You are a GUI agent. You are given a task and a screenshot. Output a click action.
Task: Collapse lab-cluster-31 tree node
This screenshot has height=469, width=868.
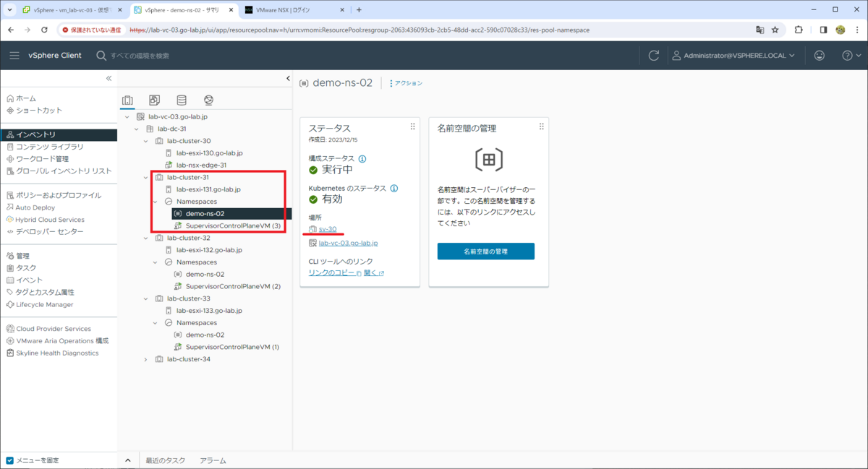point(146,178)
